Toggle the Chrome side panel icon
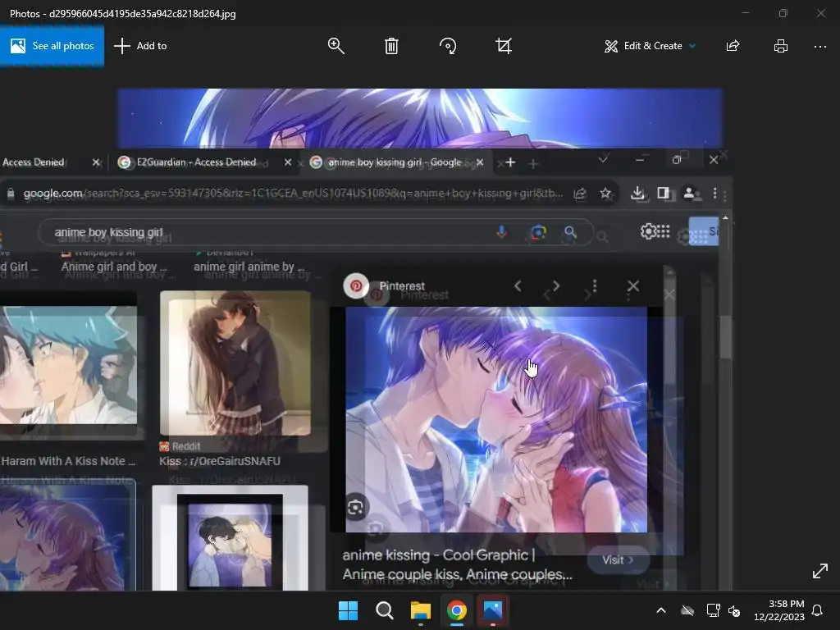 pyautogui.click(x=663, y=193)
